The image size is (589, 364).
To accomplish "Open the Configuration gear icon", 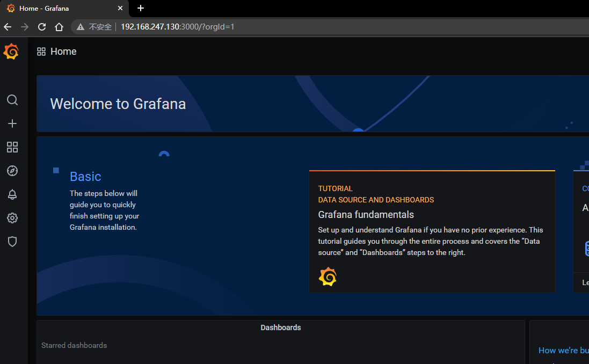I will [12, 218].
